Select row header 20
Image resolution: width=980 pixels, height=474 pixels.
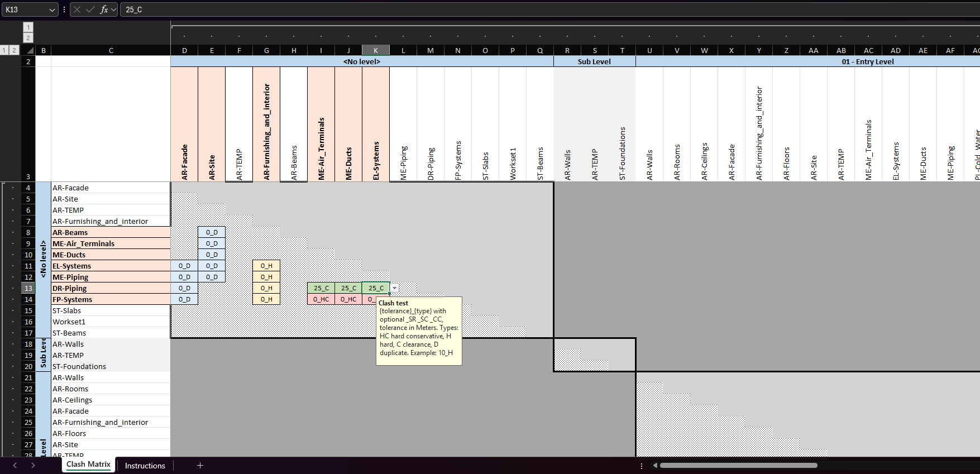pos(28,366)
